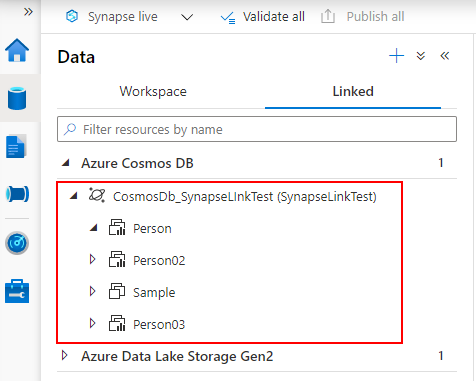Click the Validate all button
The height and width of the screenshot is (381, 476).
coord(263,17)
